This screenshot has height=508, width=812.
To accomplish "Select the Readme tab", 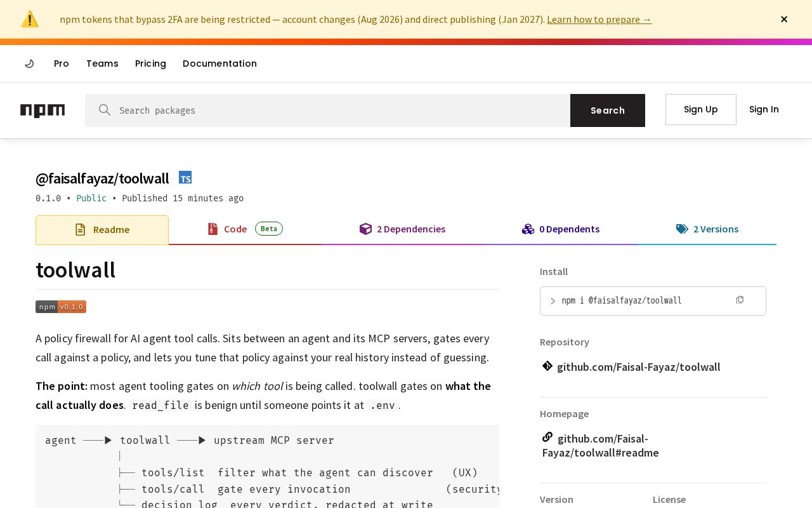I will pos(102,230).
